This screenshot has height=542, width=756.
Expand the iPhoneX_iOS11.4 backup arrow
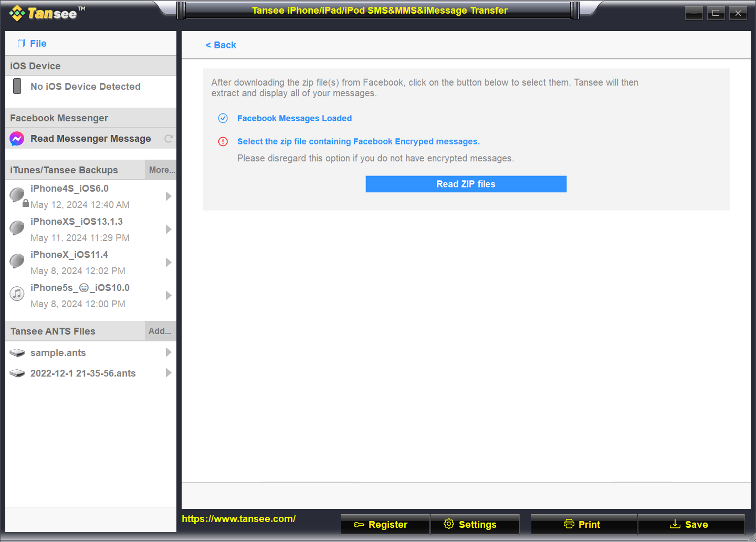point(169,262)
